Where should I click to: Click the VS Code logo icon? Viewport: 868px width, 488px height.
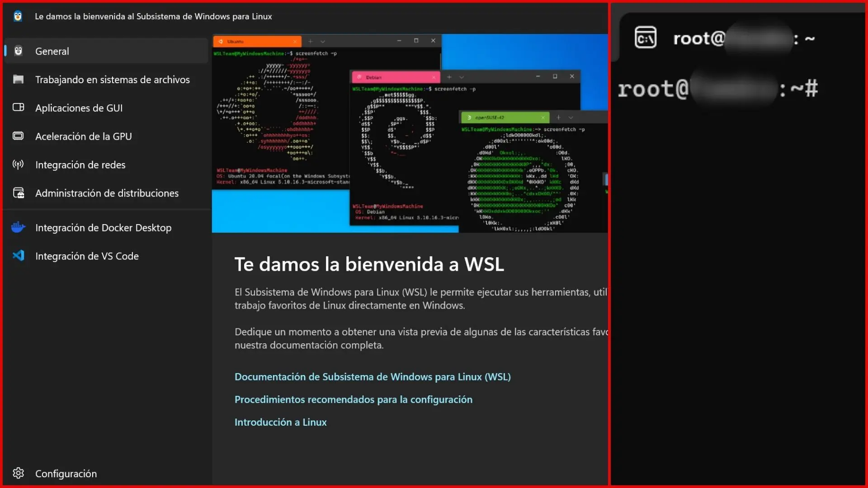pyautogui.click(x=18, y=256)
